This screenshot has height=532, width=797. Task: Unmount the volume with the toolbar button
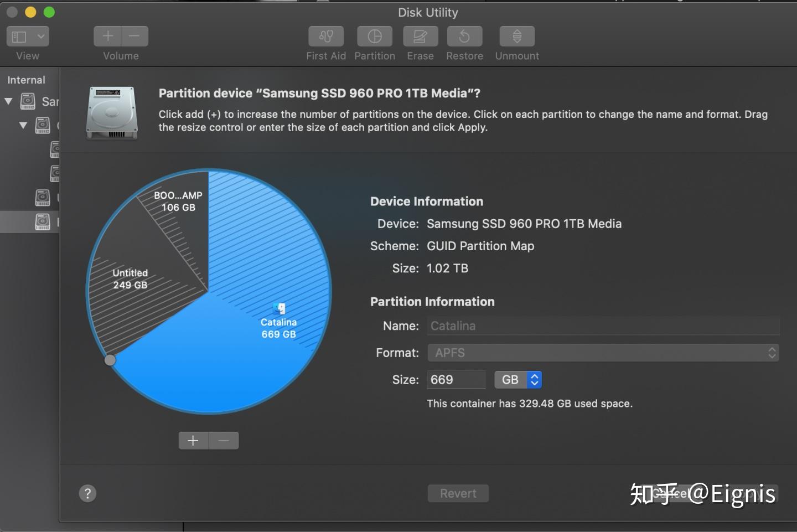(x=517, y=37)
